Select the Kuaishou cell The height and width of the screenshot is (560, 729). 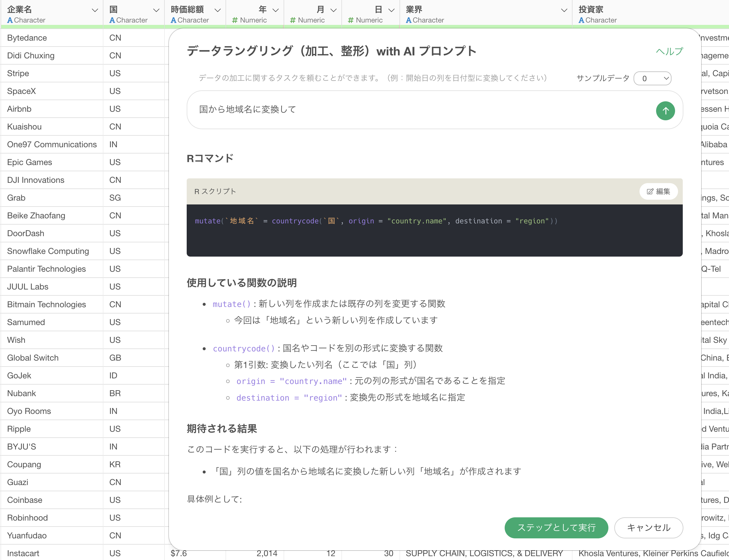(52, 127)
